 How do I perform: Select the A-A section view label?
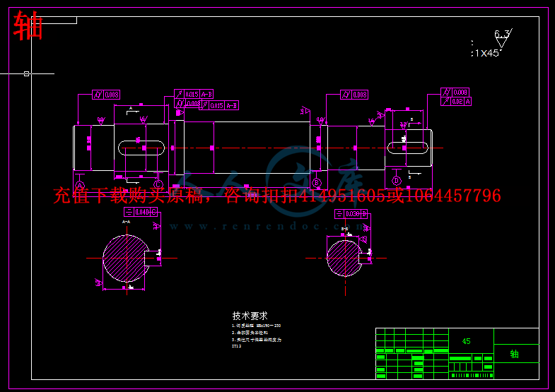[x=126, y=222]
